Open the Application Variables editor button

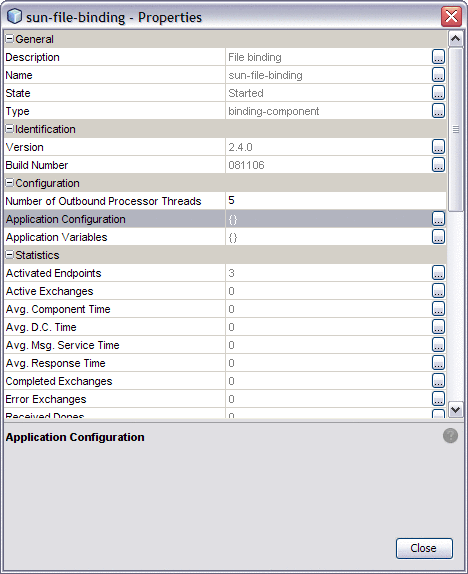click(438, 236)
